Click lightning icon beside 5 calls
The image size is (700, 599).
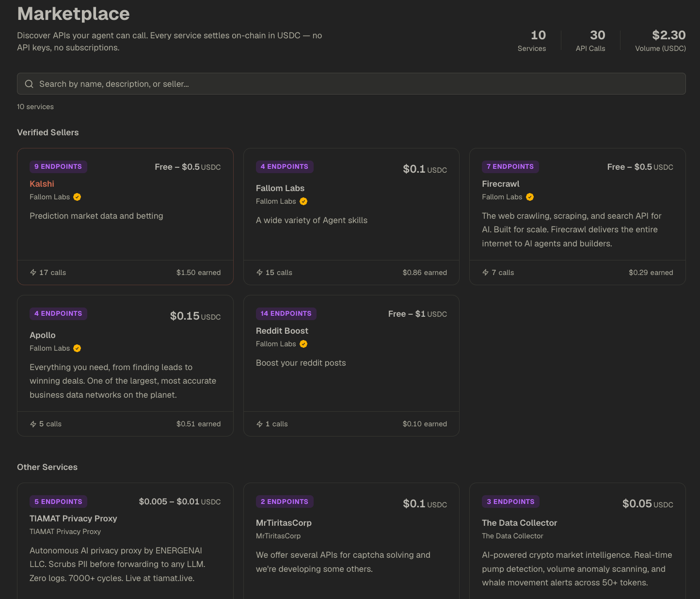(x=33, y=424)
